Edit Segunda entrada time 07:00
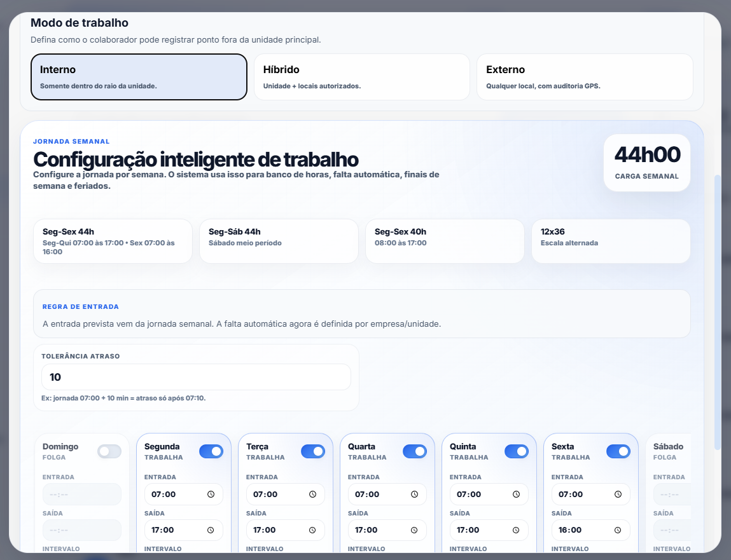 [x=184, y=495]
